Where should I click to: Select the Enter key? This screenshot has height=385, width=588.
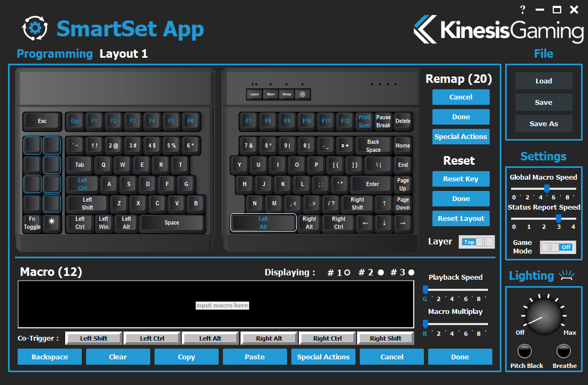pos(373,184)
